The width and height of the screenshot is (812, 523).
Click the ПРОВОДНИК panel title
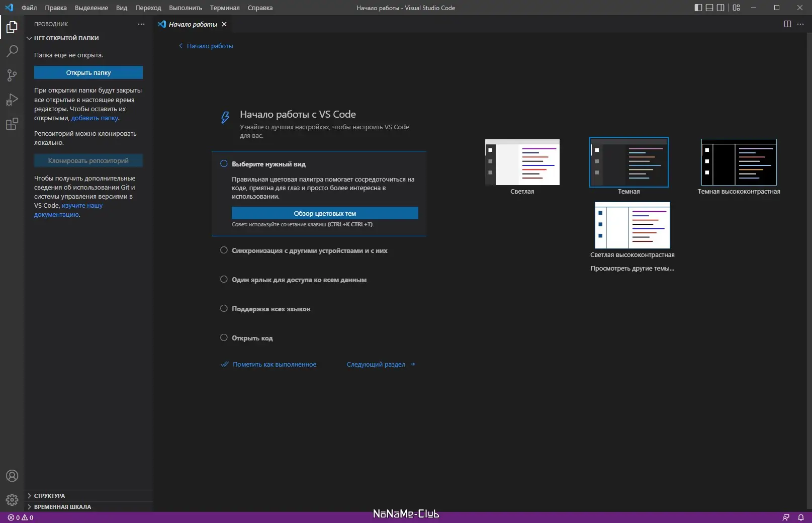click(51, 24)
